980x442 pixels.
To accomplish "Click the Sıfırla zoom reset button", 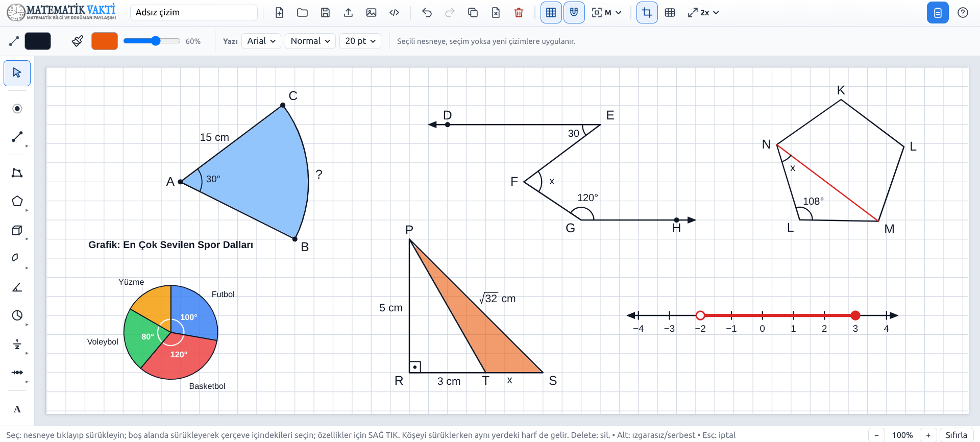I will (x=956, y=435).
